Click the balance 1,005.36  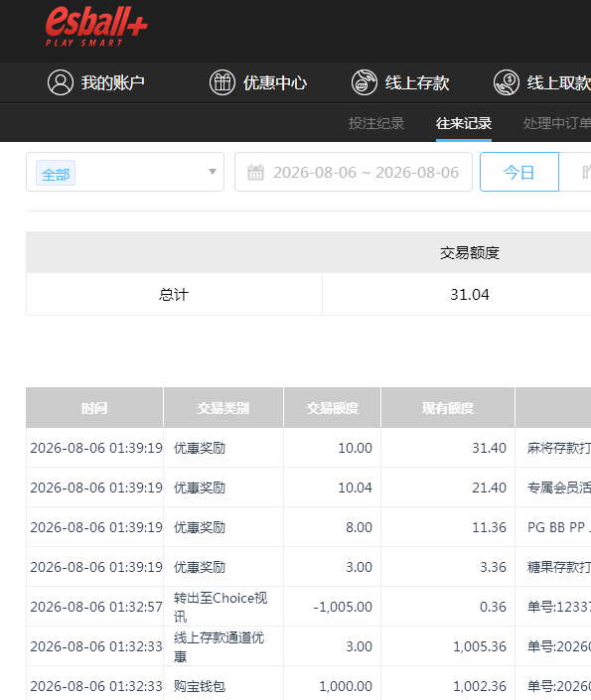[x=480, y=646]
